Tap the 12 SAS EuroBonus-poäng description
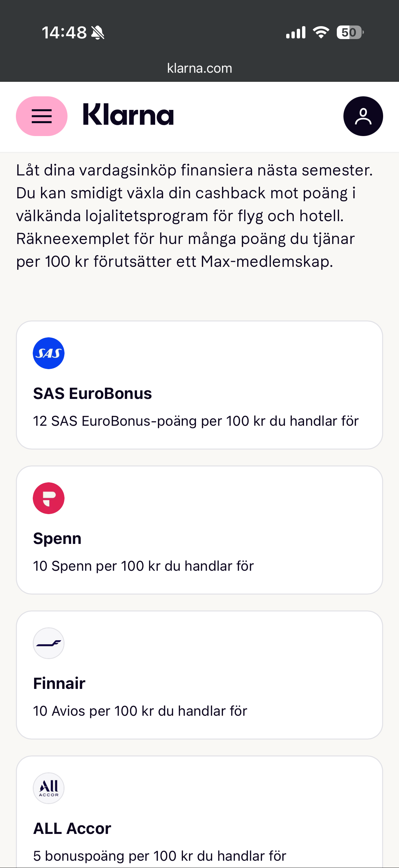The width and height of the screenshot is (399, 868). coord(196,421)
